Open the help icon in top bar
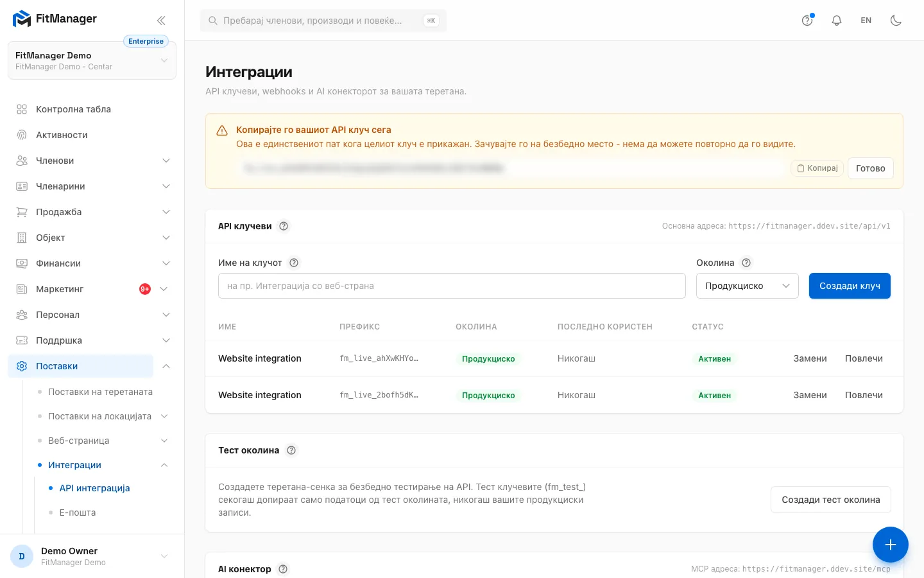Viewport: 924px width, 578px height. click(807, 21)
